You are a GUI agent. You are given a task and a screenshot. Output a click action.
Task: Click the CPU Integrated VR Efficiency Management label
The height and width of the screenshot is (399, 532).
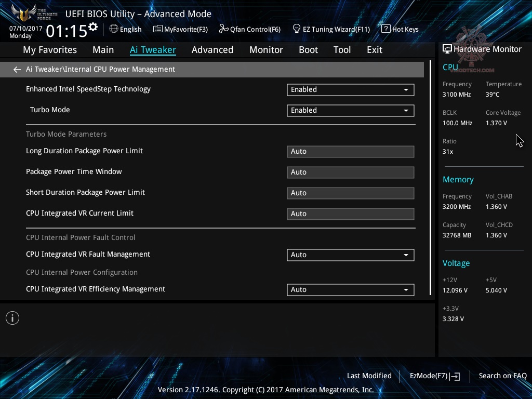pos(96,289)
